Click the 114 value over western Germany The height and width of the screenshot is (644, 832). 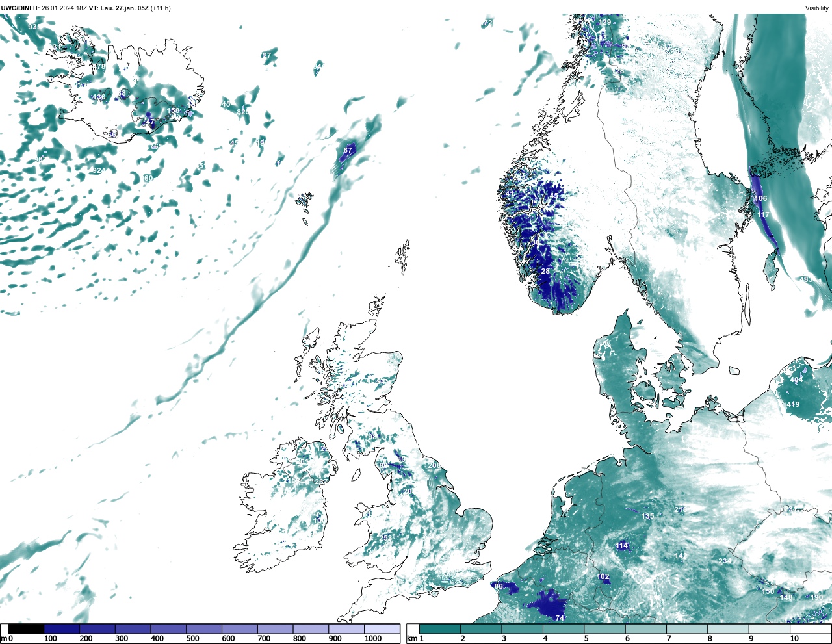622,546
